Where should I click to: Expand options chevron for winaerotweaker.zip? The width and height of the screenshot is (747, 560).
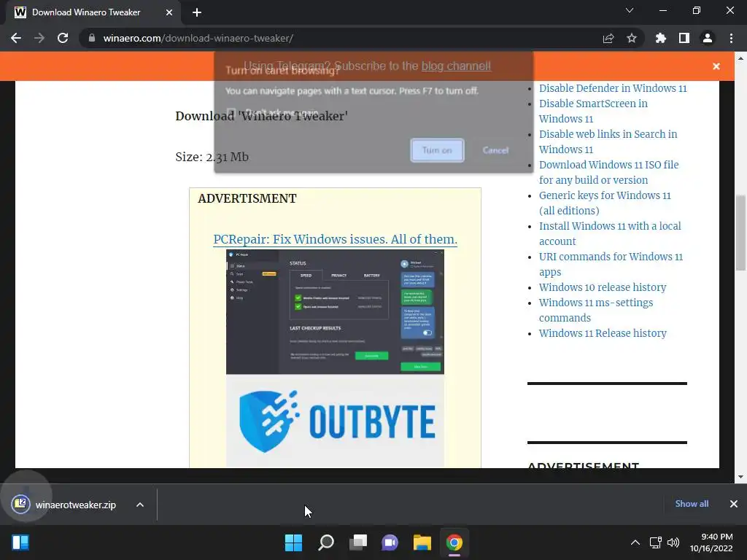tap(140, 505)
